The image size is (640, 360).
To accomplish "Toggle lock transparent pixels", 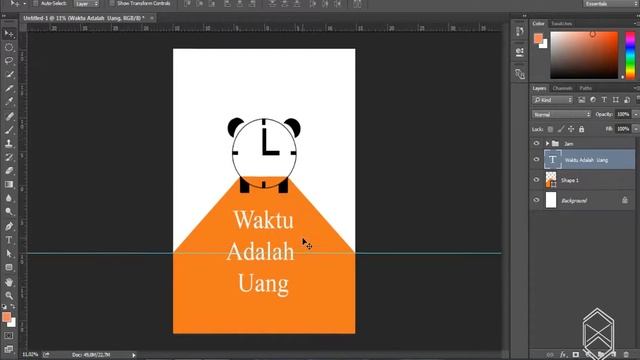I will pos(550,129).
